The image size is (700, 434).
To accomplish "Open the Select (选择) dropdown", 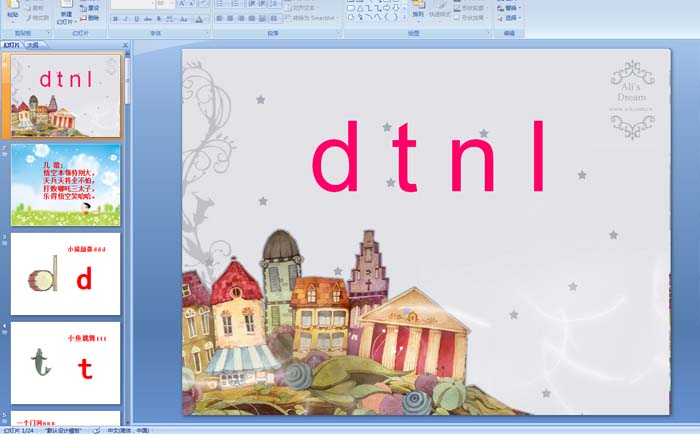I will pos(509,18).
